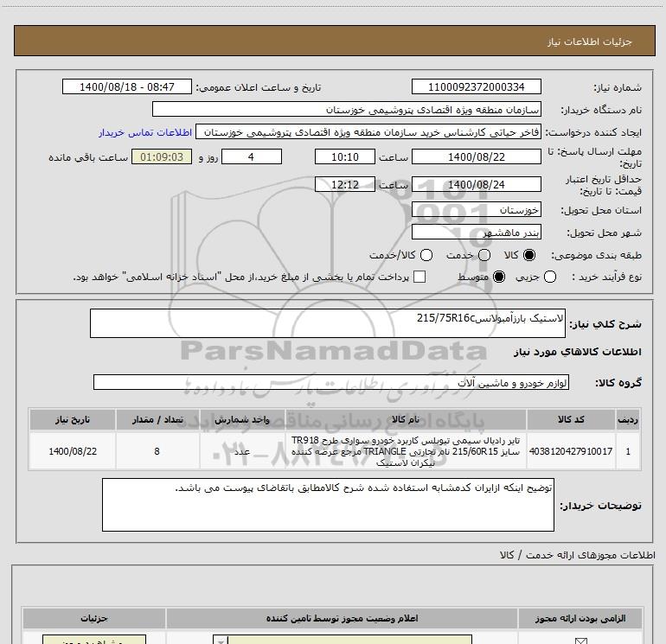Click the buyer organization name field
666x644 pixels.
coord(347,109)
